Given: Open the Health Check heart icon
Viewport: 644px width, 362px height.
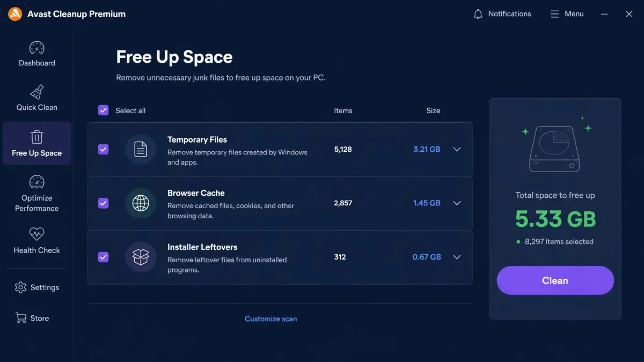Looking at the screenshot, I should (36, 234).
